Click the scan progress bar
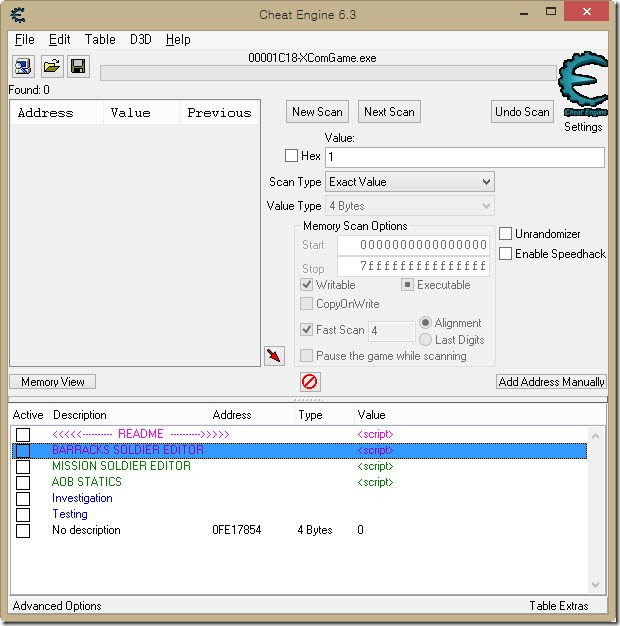Screen dimensions: 620x626 328,73
